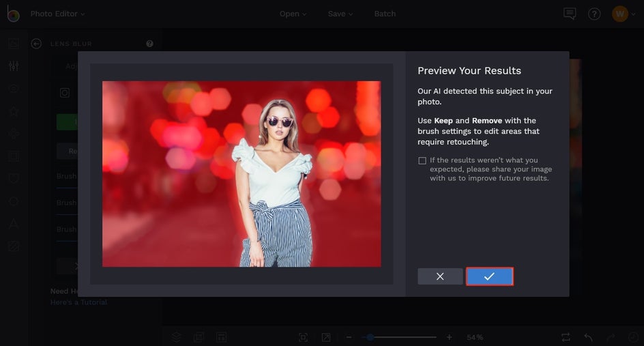This screenshot has width=644, height=346.
Task: Open the Effects star sidebar icon
Action: pyautogui.click(x=14, y=111)
